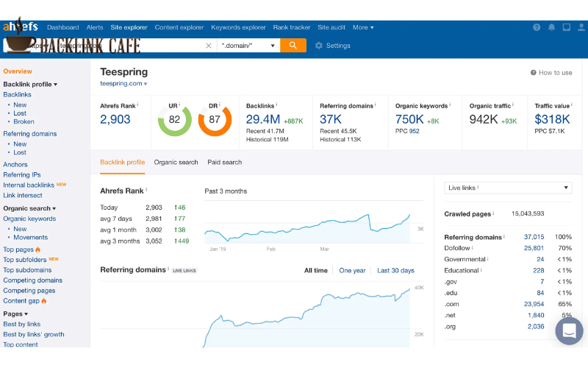Go to Site audit
Viewport: 588px width, 368px height.
tap(331, 27)
